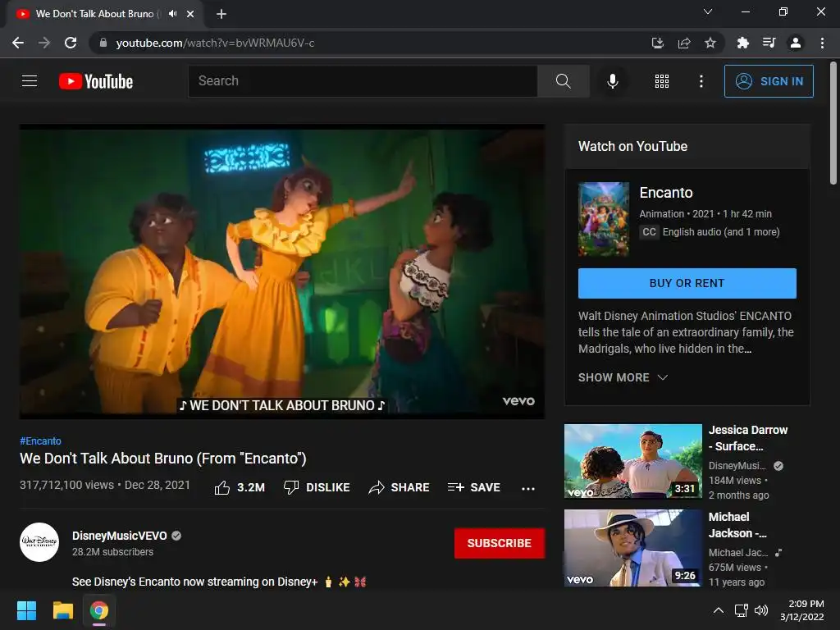Click the Watch on YouTube heading
Viewport: 840px width, 630px height.
[632, 146]
